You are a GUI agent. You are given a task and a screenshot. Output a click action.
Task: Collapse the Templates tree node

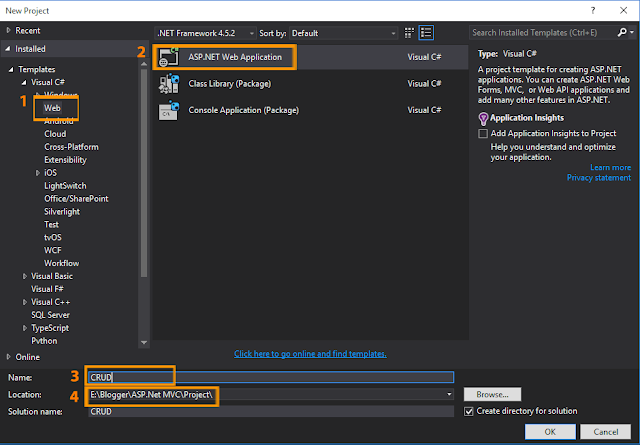coord(11,69)
